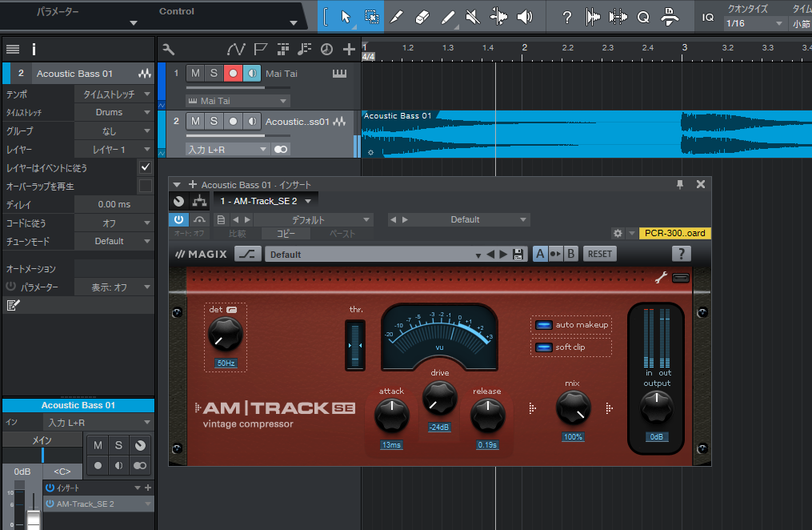Open the track list hamburger icon
This screenshot has width=812, height=530.
tap(13, 49)
